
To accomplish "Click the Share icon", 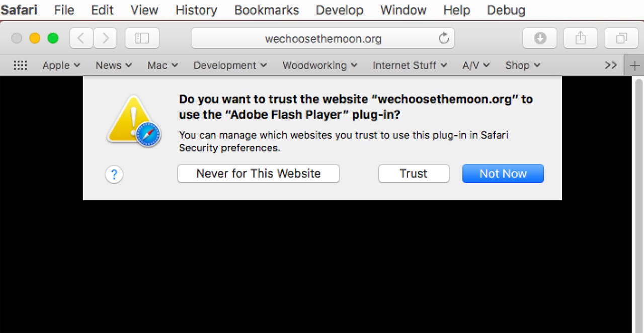I will point(581,38).
